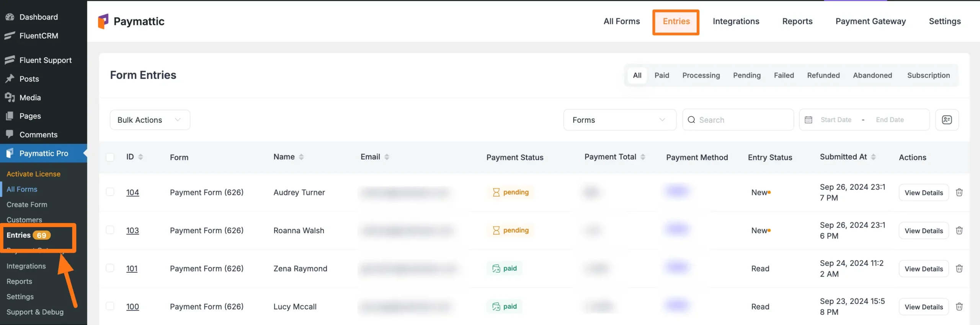Switch to the All Forms top tab
980x325 pixels.
[622, 21]
